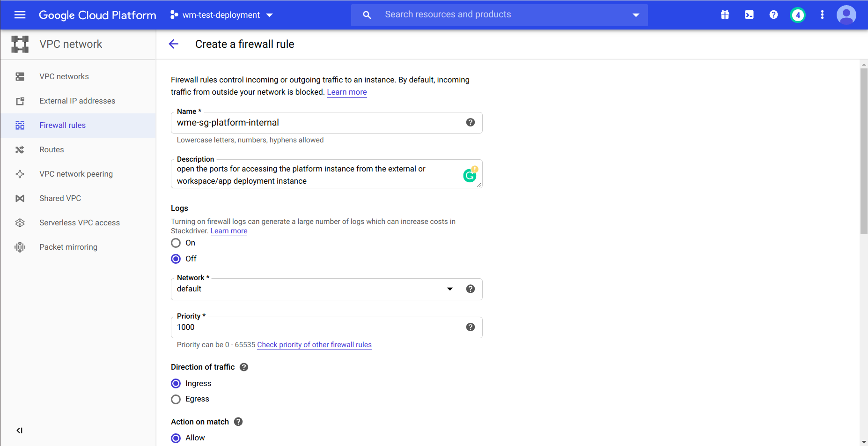Select the Allow action radio button
This screenshot has height=446, width=868.
click(x=176, y=438)
